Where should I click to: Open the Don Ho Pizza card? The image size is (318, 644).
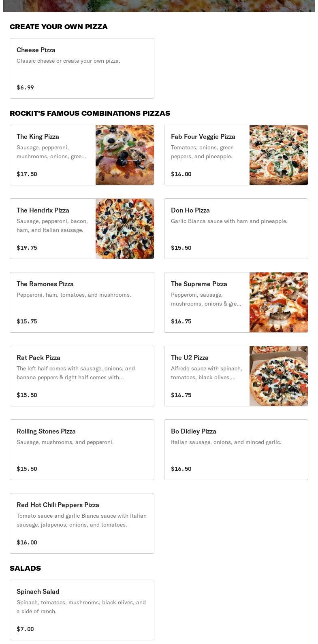click(236, 229)
